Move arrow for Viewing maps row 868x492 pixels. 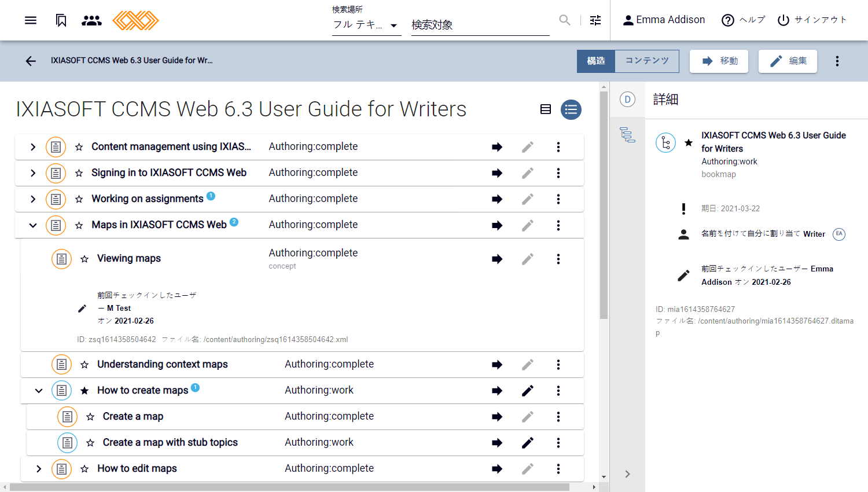pos(497,259)
